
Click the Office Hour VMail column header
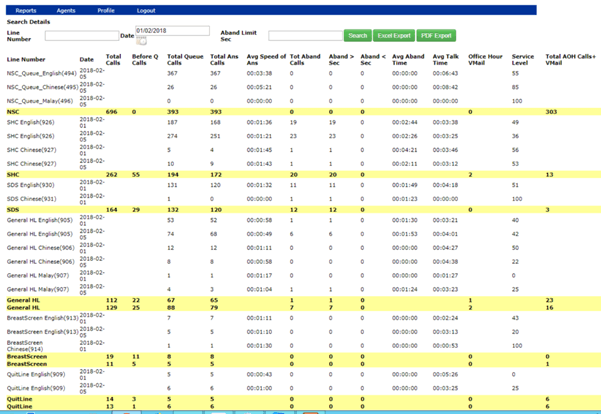click(485, 59)
